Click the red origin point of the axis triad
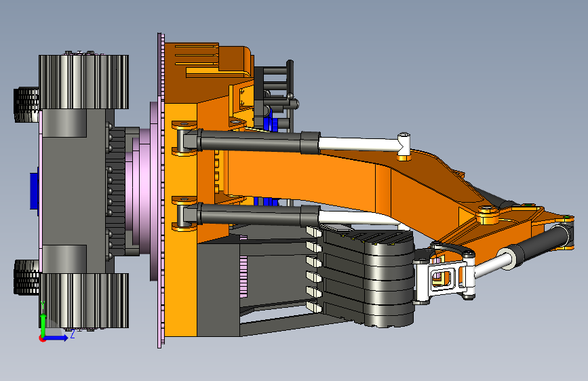 pyautogui.click(x=42, y=338)
